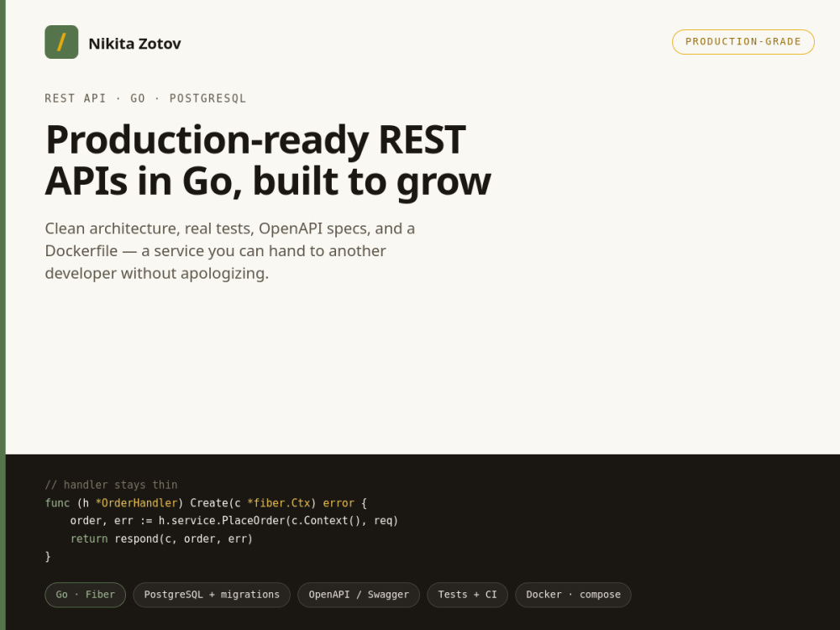Click the func Create signature code line
This screenshot has width=840, height=630.
pos(206,503)
